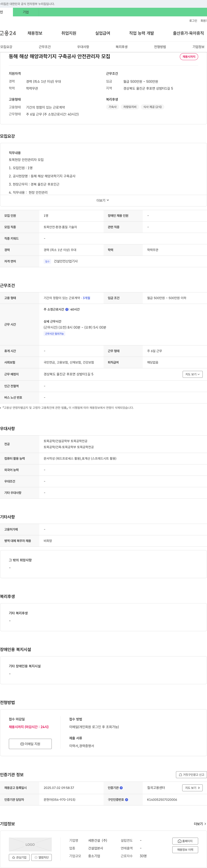Jump to 근무조건 section tab
This screenshot has width=207, height=868.
[44, 47]
